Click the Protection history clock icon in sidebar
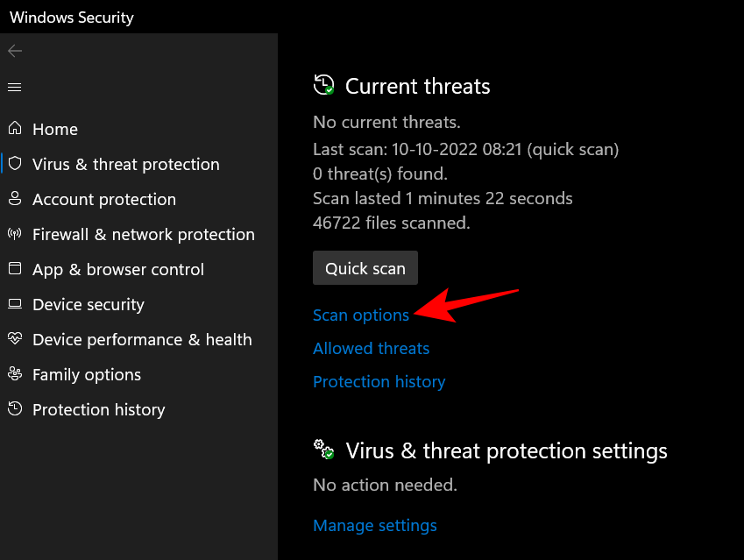 click(x=15, y=409)
